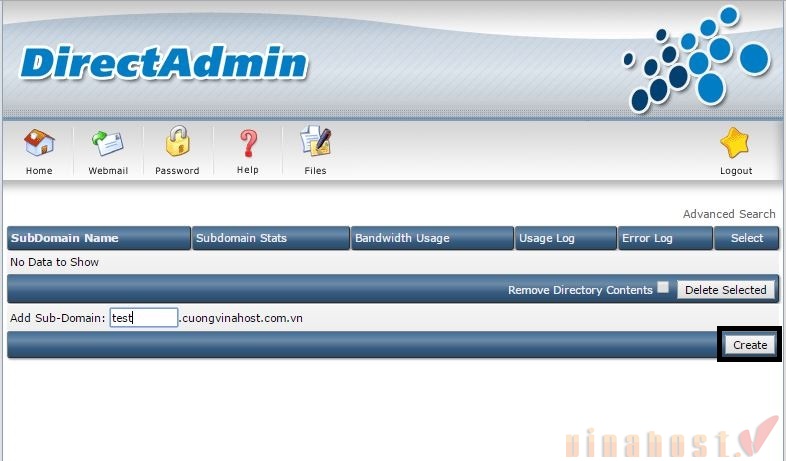The height and width of the screenshot is (461, 786).
Task: Click the Files text label
Action: click(315, 170)
